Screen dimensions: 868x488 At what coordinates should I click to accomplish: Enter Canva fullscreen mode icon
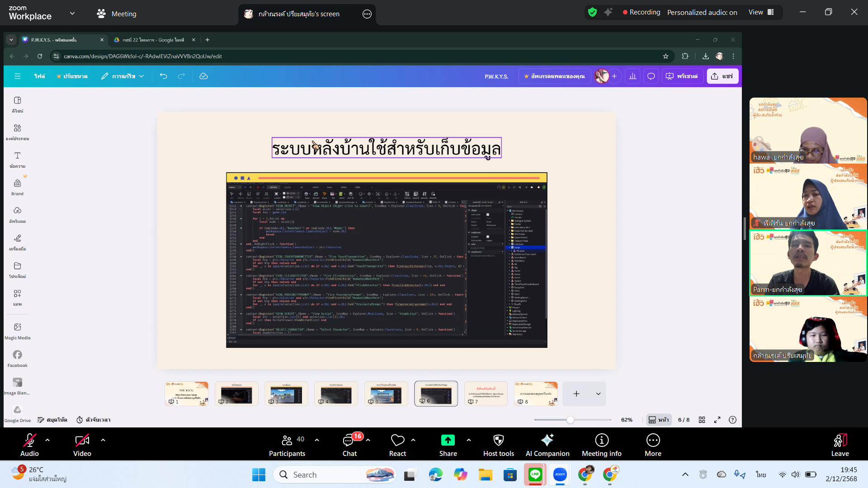tap(717, 420)
